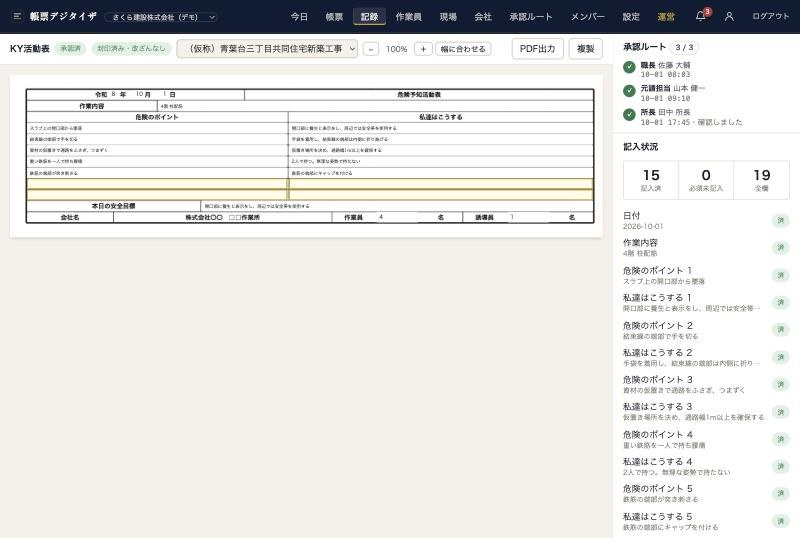Click the green check for 職長 佐藤
Image resolution: width=800 pixels, height=538 pixels.
[x=629, y=67]
